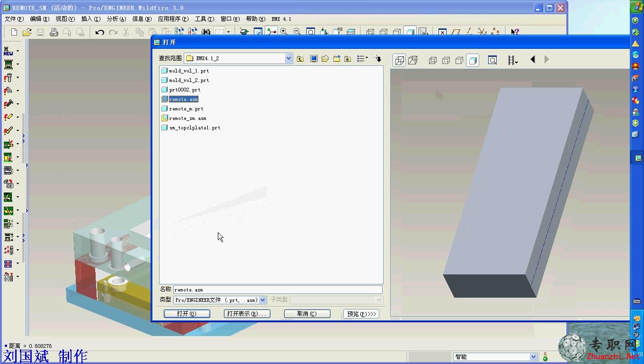This screenshot has height=364, width=644.
Task: Open the 文件(F) menu
Action: point(14,19)
